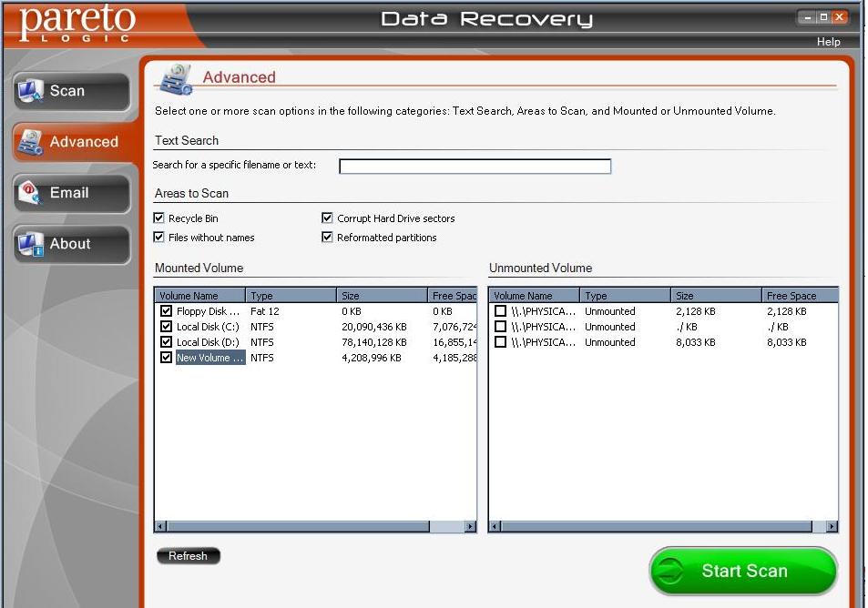The image size is (868, 608).
Task: Open the Help menu
Action: tap(828, 42)
